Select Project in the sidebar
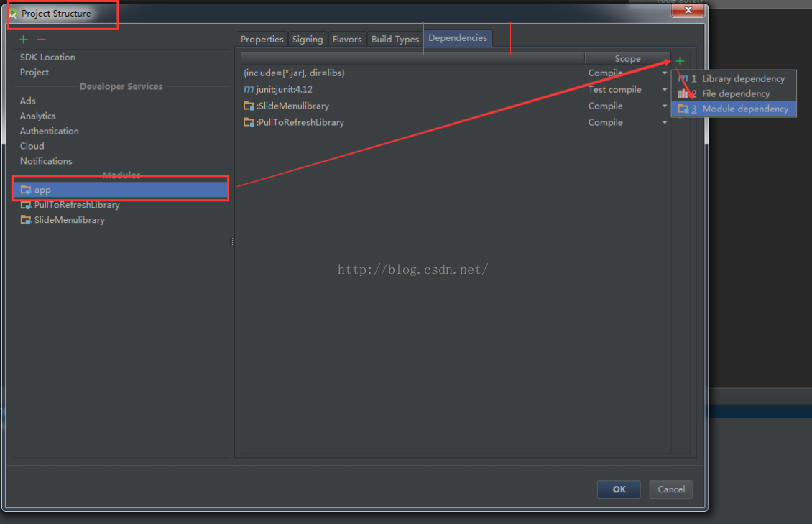812x524 pixels. 34,72
